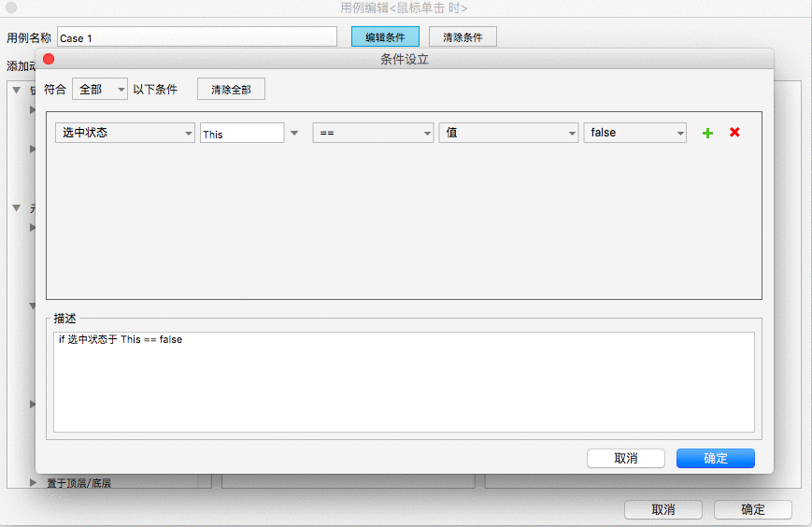Click the 清除条件 button
This screenshot has height=527, width=812.
(x=463, y=36)
